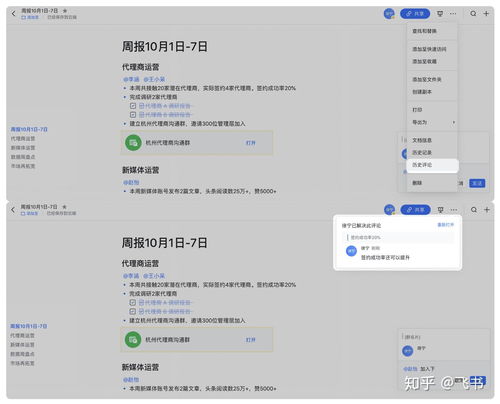Open the search magnifier icon in the lower window
The width and height of the screenshot is (500, 404).
click(x=474, y=210)
